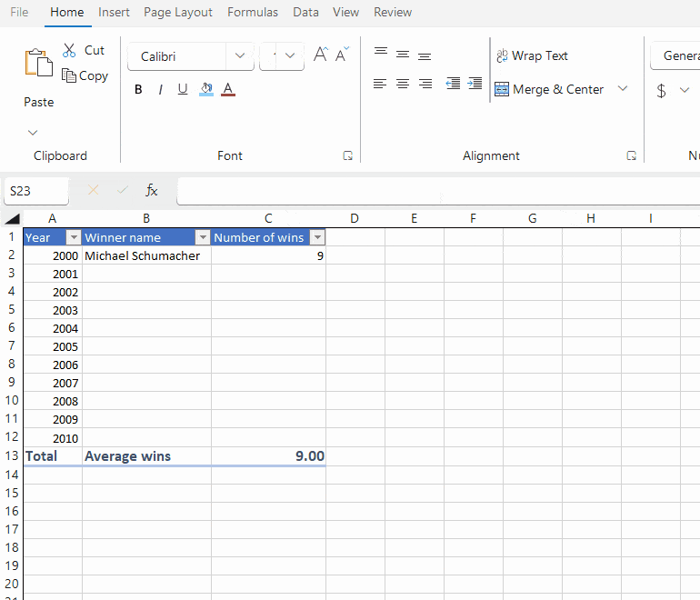Open the Calibri font name dropdown
This screenshot has width=700, height=600.
click(240, 55)
